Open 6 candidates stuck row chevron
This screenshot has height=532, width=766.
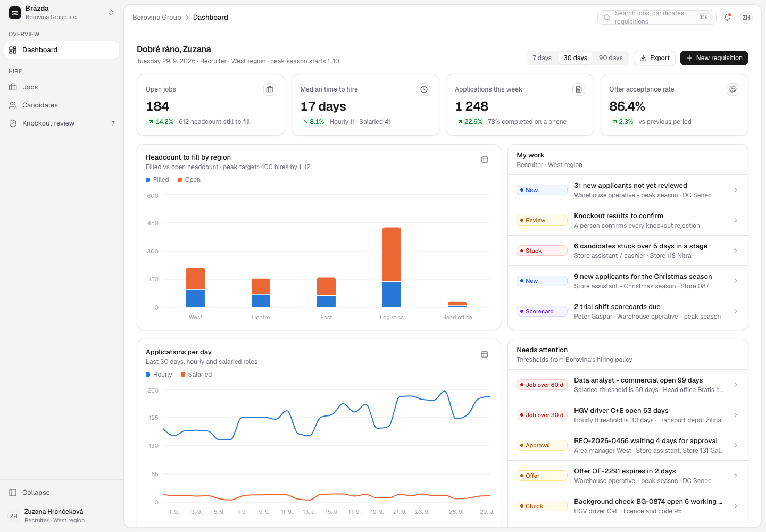(736, 251)
